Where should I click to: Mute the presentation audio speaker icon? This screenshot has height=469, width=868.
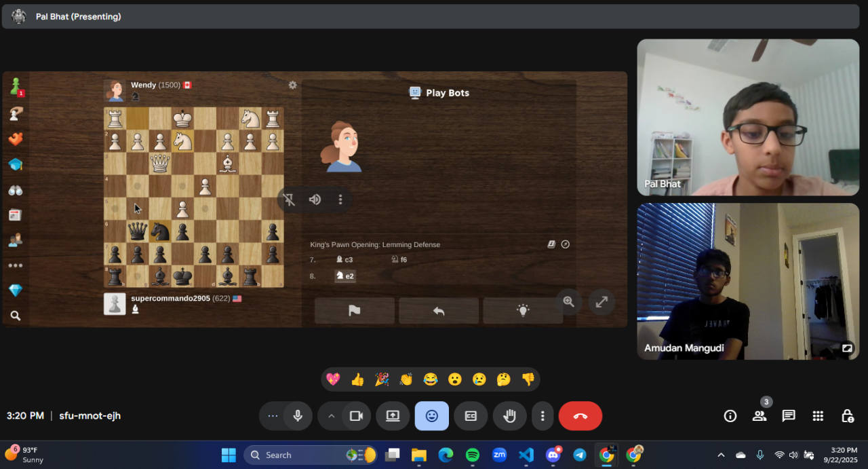tap(315, 200)
